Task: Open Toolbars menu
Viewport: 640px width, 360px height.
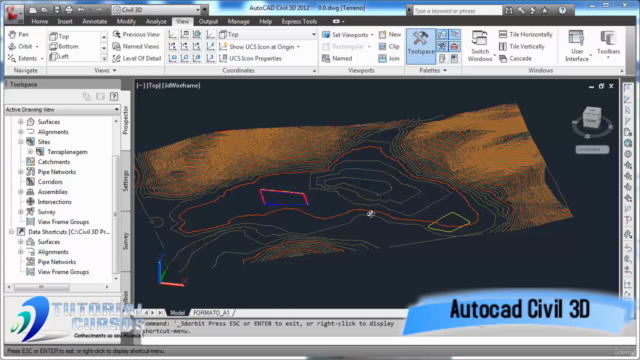Action: pos(608,45)
